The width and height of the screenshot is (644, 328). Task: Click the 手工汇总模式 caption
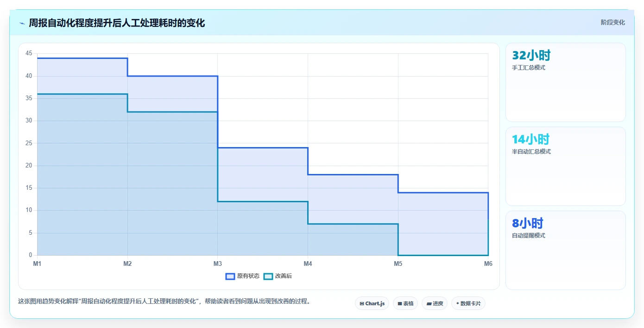(x=529, y=68)
